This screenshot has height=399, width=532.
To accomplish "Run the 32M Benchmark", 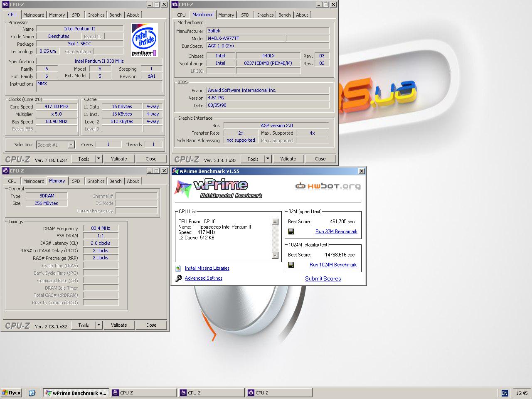I will (x=336, y=232).
